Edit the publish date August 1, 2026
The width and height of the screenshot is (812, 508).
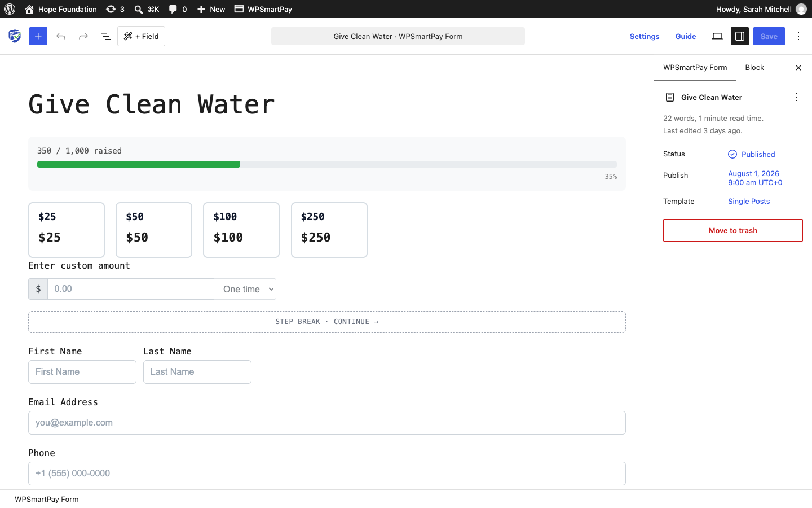(x=755, y=178)
